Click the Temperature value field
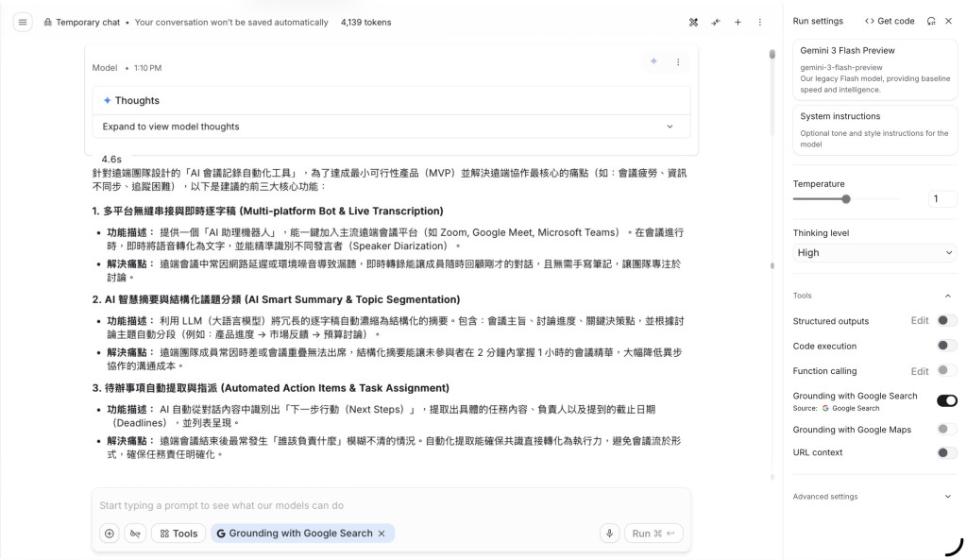Viewport: 967px width, 560px height. point(942,198)
